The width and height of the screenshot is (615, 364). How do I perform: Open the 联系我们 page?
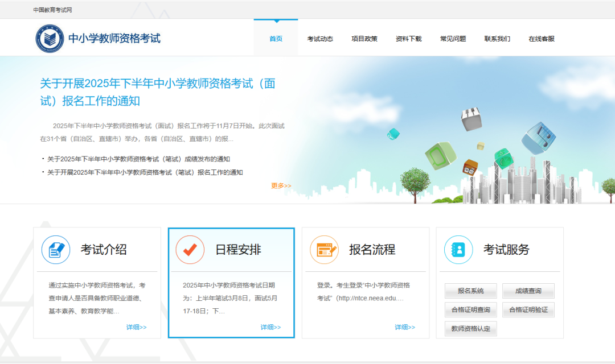496,39
